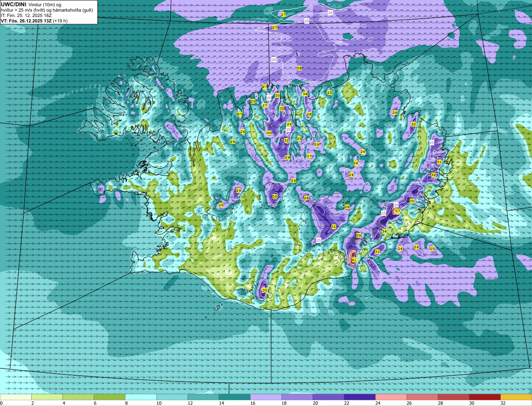
Task: Click the 30–32 m/s dark red legend swatch
Action: pyautogui.click(x=485, y=397)
